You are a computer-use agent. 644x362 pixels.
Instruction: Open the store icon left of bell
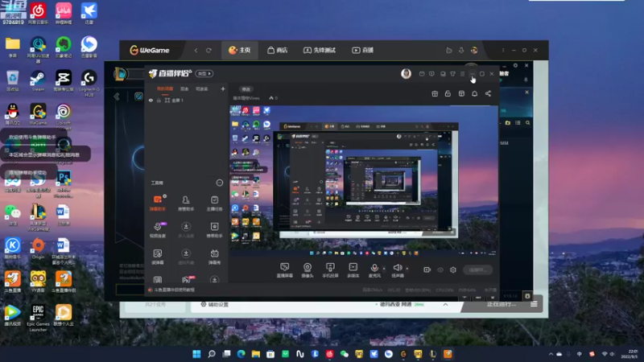tap(461, 93)
